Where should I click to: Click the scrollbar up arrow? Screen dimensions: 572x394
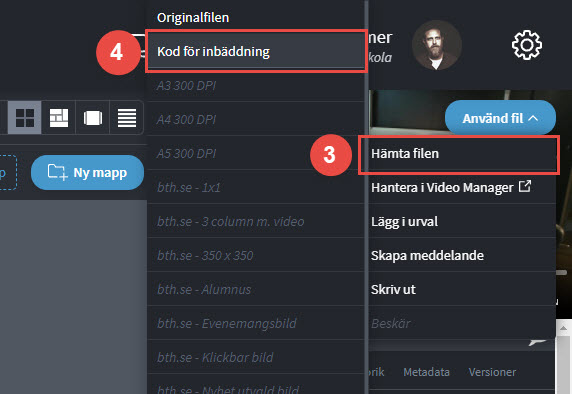click(x=564, y=328)
